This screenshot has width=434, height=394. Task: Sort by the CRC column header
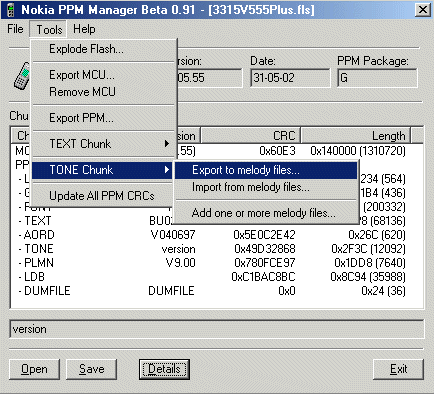[251, 136]
